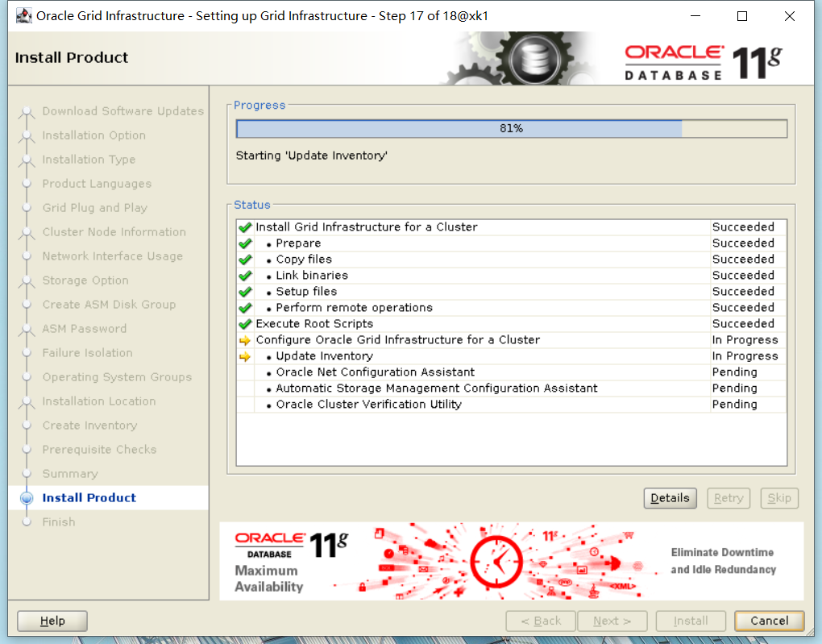The width and height of the screenshot is (822, 644).
Task: Select Finish step
Action: click(58, 521)
